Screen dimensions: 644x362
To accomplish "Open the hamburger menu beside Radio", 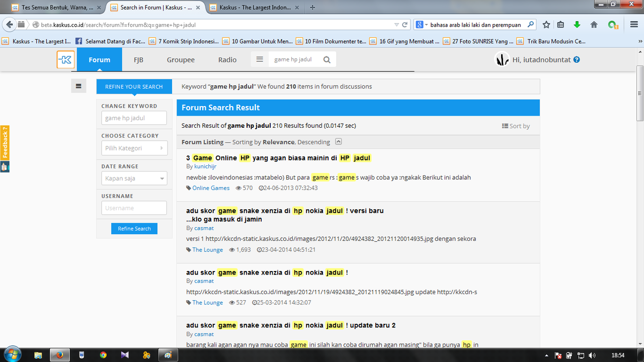I will click(x=260, y=59).
